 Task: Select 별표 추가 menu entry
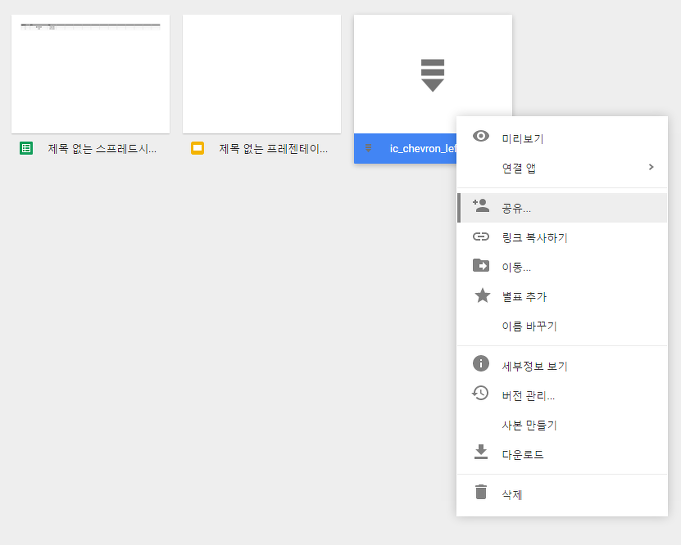(562, 297)
